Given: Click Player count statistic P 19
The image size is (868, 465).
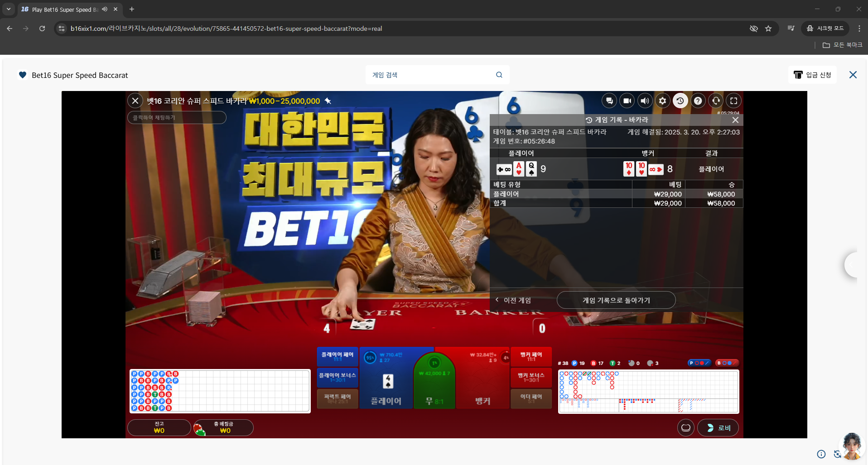Looking at the screenshot, I should [578, 363].
